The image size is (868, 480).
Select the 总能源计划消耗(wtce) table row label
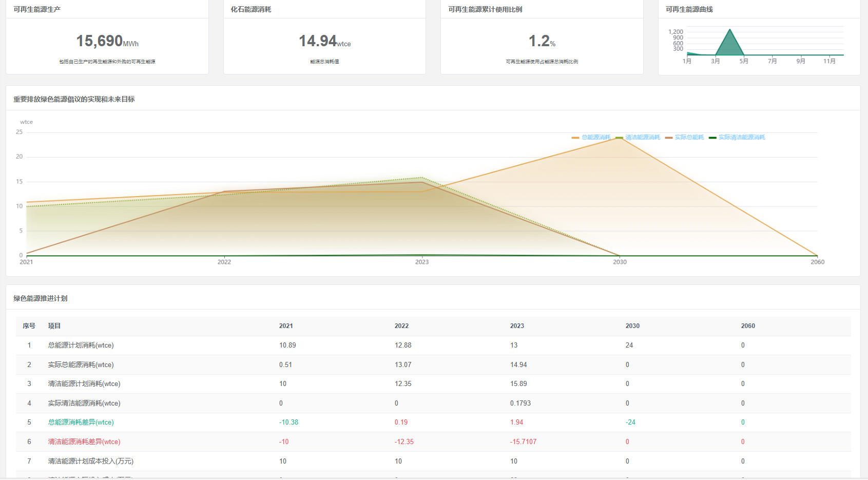[81, 345]
